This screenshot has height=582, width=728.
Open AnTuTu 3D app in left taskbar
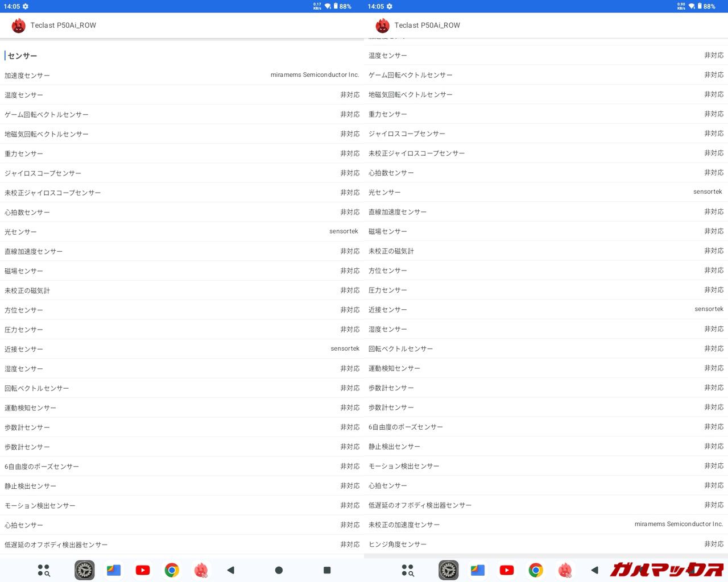(201, 570)
